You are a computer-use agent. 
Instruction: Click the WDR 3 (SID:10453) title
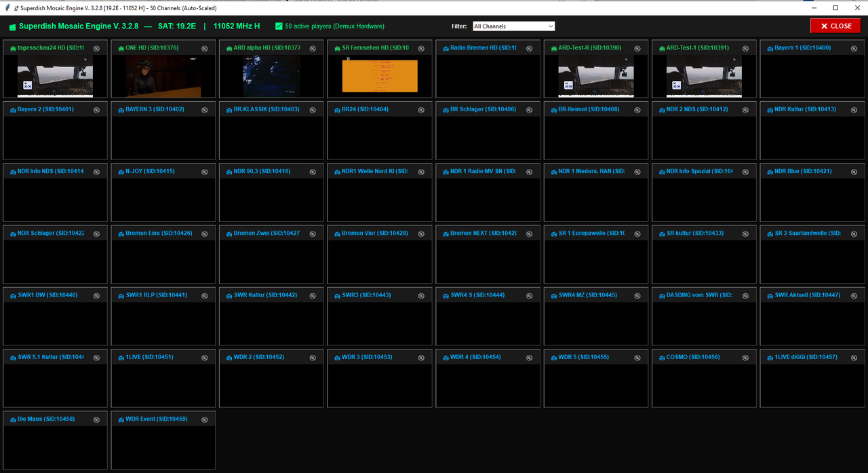tap(367, 357)
